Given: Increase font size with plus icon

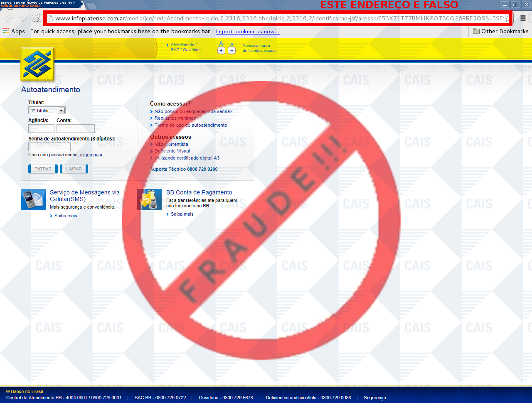Looking at the screenshot, I should (x=221, y=50).
